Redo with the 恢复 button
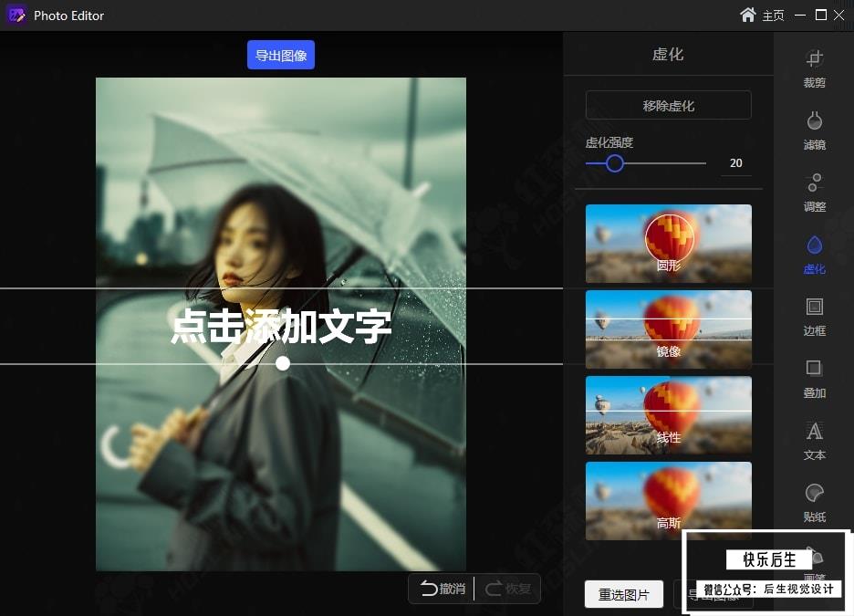The height and width of the screenshot is (616, 854). click(507, 589)
